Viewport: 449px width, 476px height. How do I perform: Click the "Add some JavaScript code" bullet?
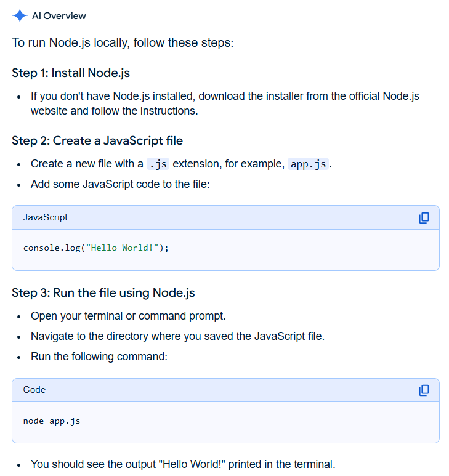pyautogui.click(x=120, y=184)
